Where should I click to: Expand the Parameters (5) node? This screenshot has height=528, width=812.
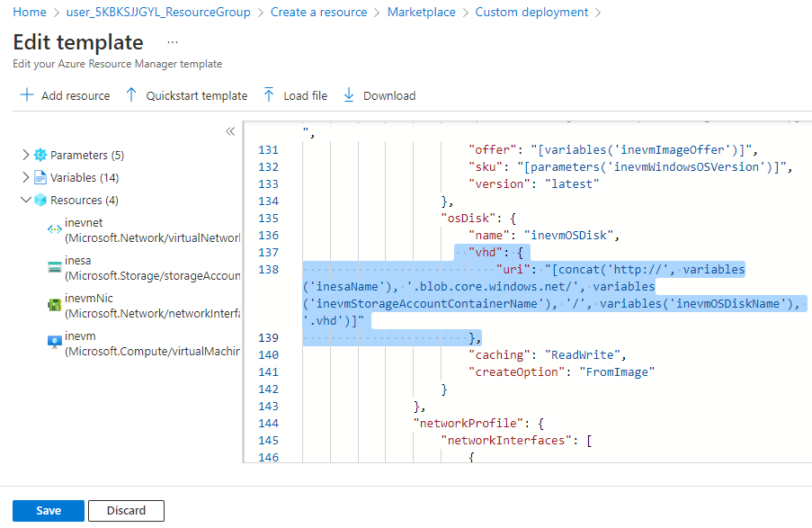[x=25, y=155]
